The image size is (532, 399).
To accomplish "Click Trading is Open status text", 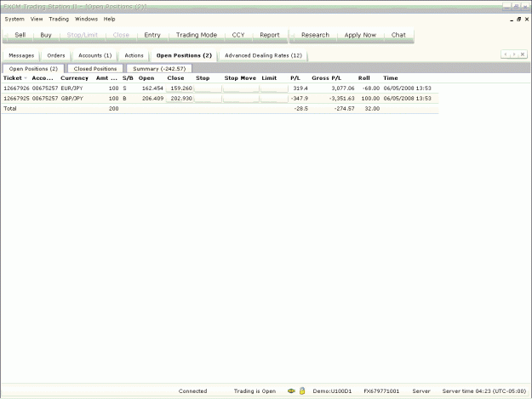I will click(x=255, y=390).
